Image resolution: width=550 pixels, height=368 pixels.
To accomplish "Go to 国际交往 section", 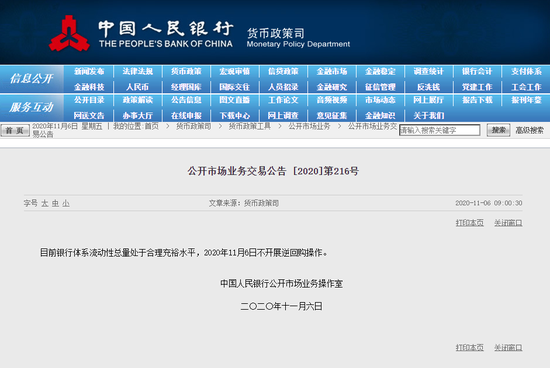I will pos(235,87).
